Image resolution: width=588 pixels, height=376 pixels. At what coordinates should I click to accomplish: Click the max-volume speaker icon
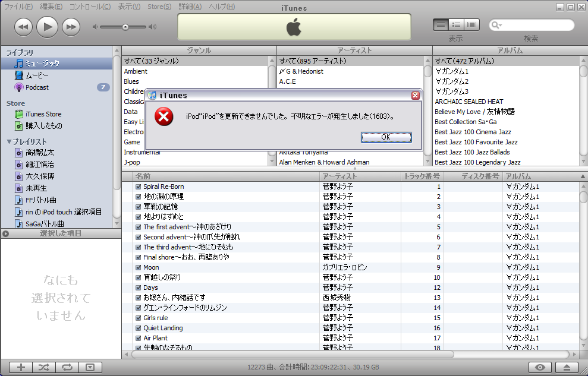[x=152, y=27]
